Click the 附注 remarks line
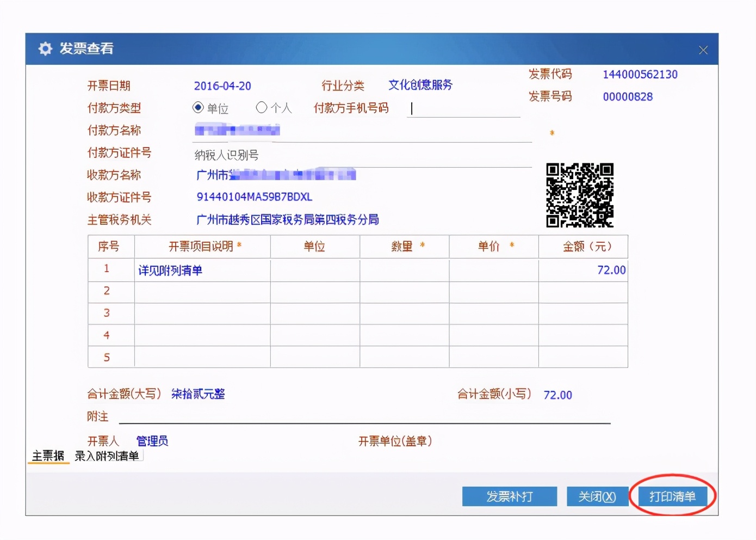 [x=364, y=418]
